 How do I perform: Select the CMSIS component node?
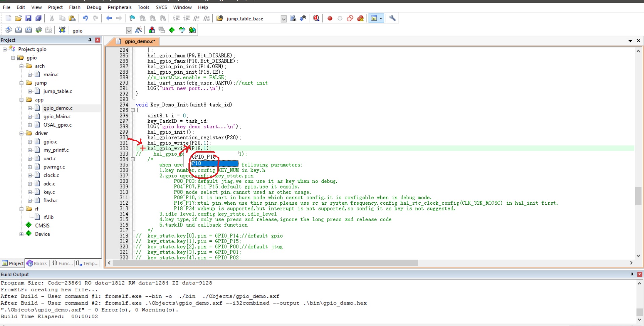(x=42, y=226)
